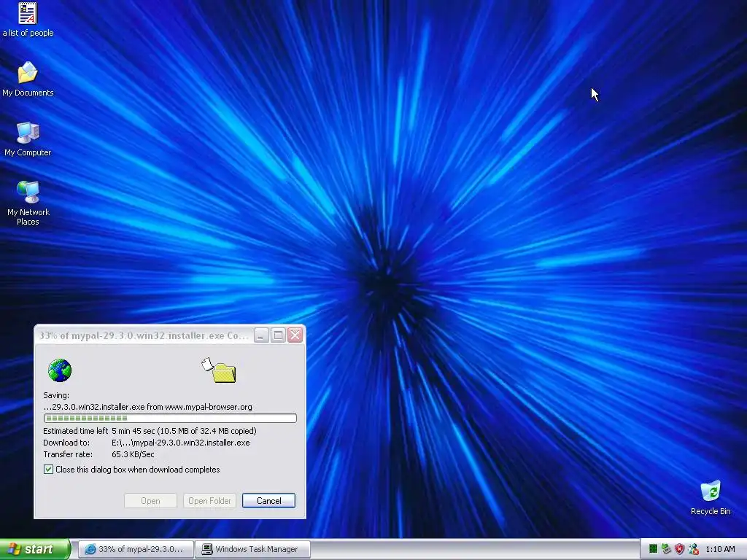Select the My Network Places desktop icon
Image resolution: width=747 pixels, height=560 pixels.
(x=28, y=203)
